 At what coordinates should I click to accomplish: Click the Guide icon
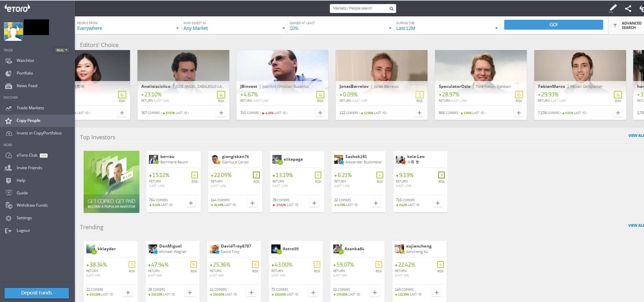(9, 193)
